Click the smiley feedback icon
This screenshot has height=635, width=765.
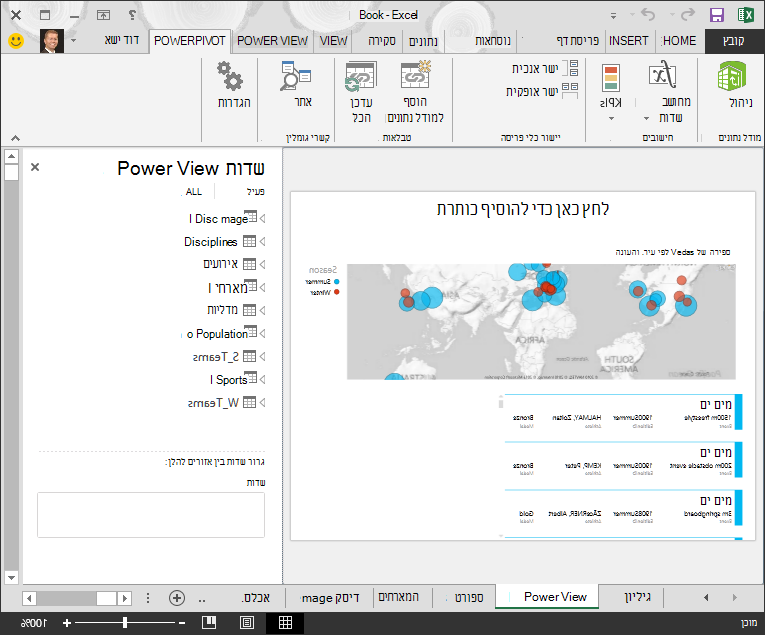16,41
